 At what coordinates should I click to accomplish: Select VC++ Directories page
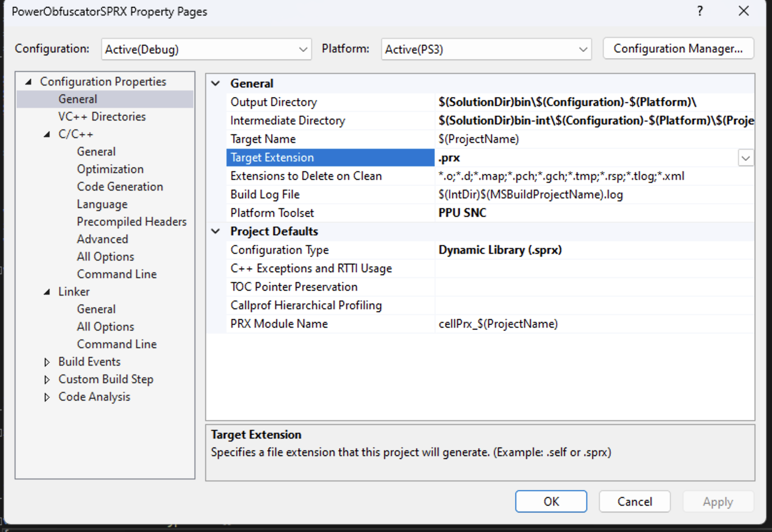pyautogui.click(x=102, y=117)
